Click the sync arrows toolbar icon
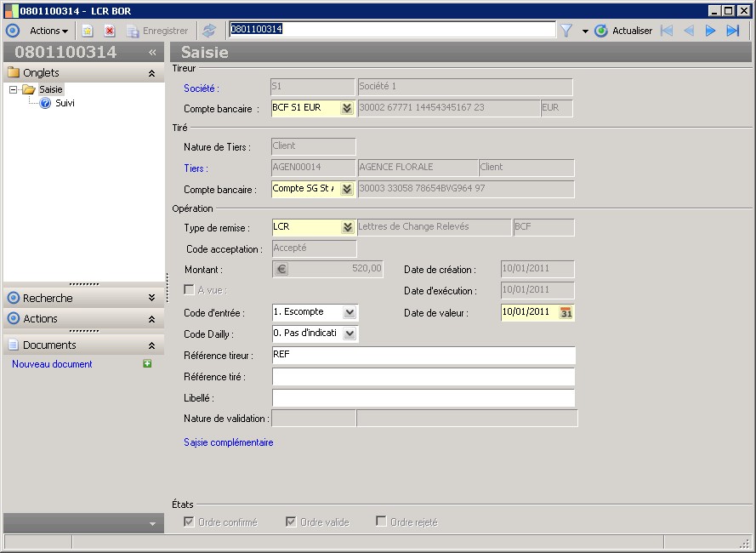This screenshot has width=756, height=553. tap(209, 31)
